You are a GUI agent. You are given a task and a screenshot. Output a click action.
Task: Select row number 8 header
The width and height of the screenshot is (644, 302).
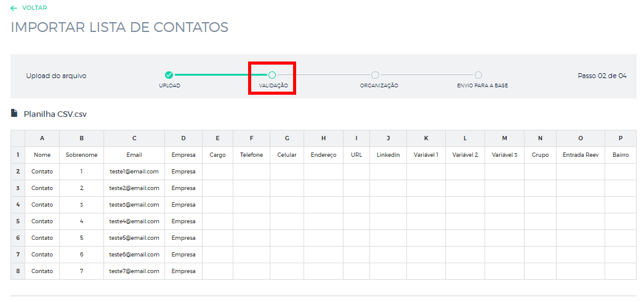click(x=18, y=271)
